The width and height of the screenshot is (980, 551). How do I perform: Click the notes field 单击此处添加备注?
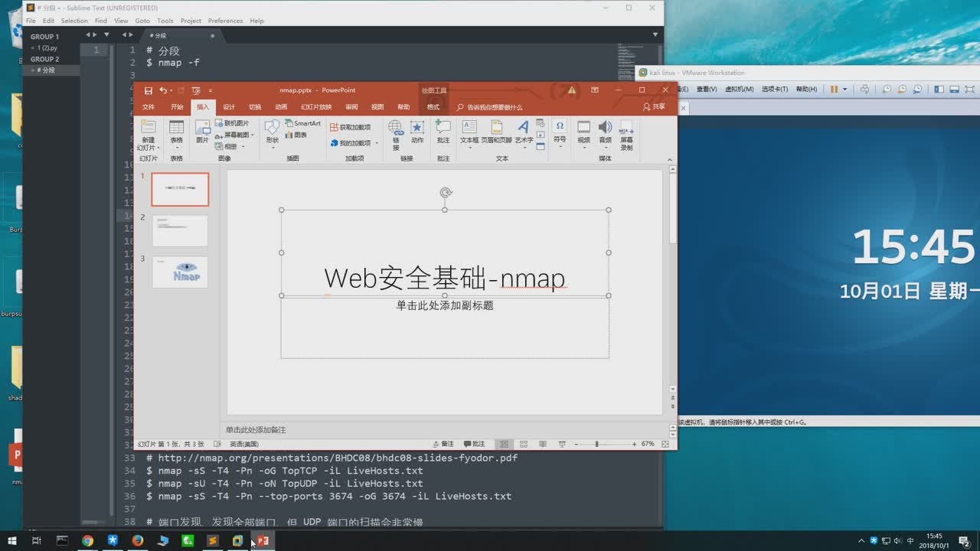click(x=256, y=430)
